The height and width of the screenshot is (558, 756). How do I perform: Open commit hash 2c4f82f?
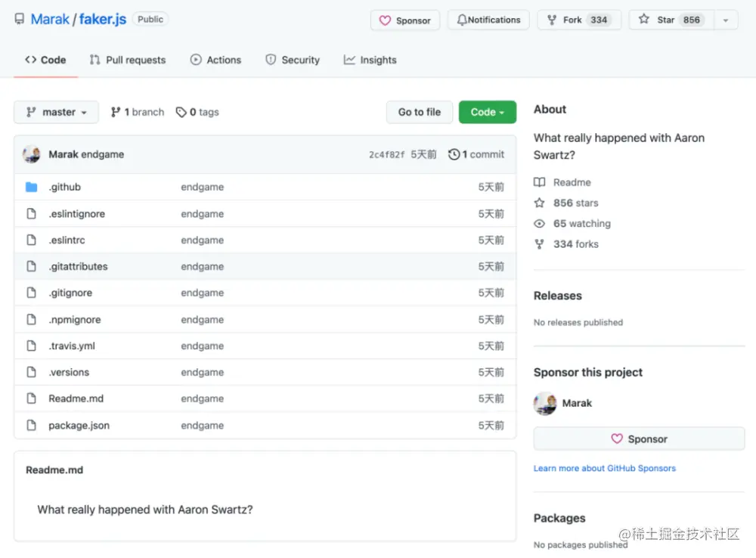[x=386, y=154]
